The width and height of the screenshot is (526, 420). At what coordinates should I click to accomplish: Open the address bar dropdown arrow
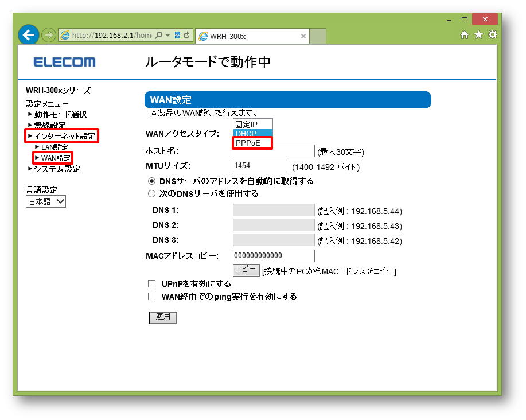click(167, 35)
